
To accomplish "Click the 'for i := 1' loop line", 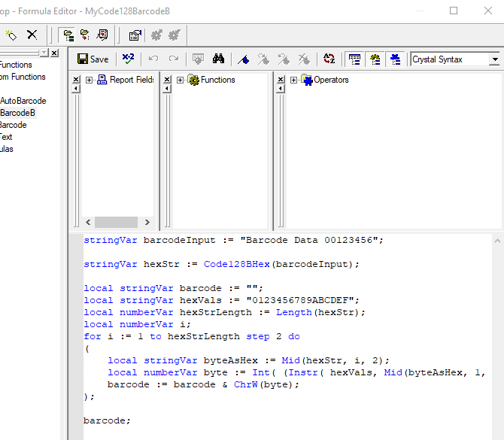I will click(x=192, y=336).
